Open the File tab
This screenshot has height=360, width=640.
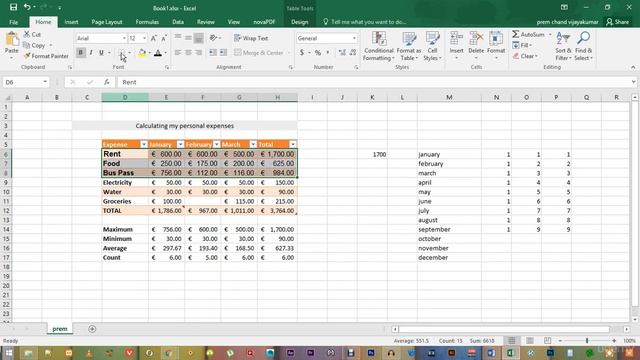point(13,22)
